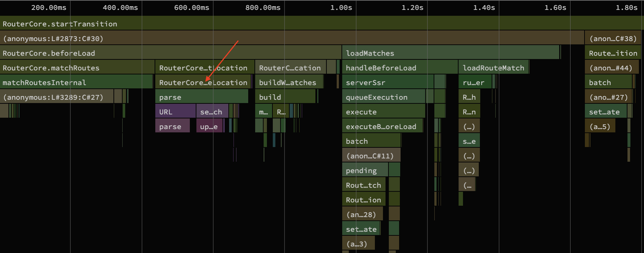The width and height of the screenshot is (644, 253).
Task: Select the (anon…#44) frame
Action: click(x=612, y=67)
